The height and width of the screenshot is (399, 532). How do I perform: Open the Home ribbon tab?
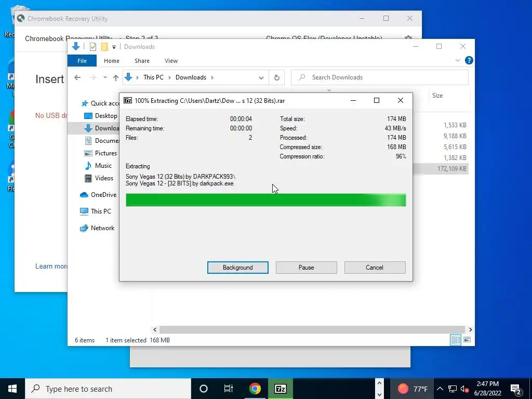click(x=112, y=61)
